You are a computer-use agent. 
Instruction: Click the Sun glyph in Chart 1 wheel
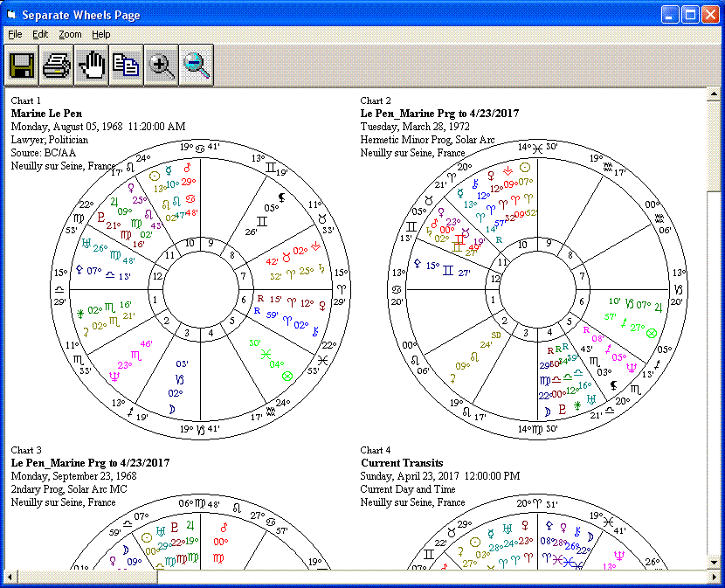pyautogui.click(x=155, y=176)
